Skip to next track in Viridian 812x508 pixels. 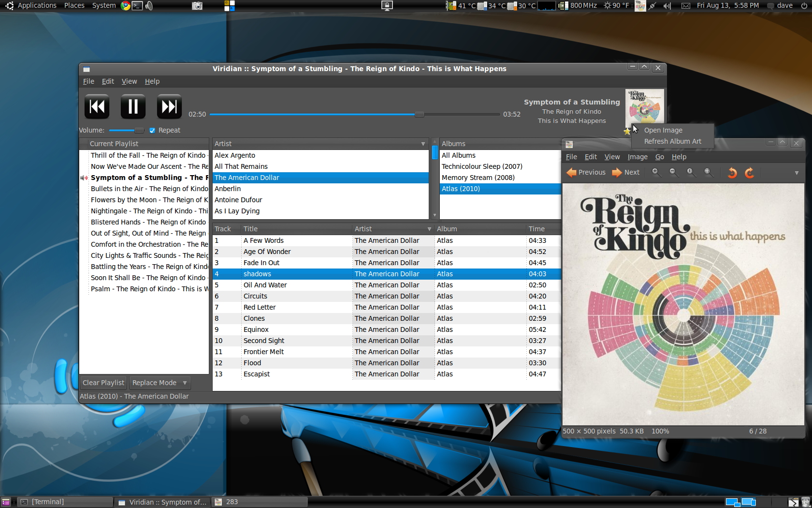pos(169,106)
